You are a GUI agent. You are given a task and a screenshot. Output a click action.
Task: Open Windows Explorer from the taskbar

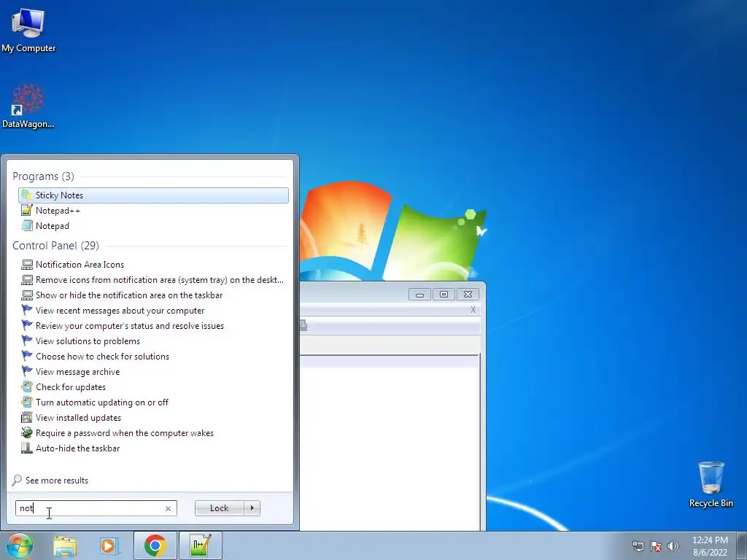pos(65,545)
